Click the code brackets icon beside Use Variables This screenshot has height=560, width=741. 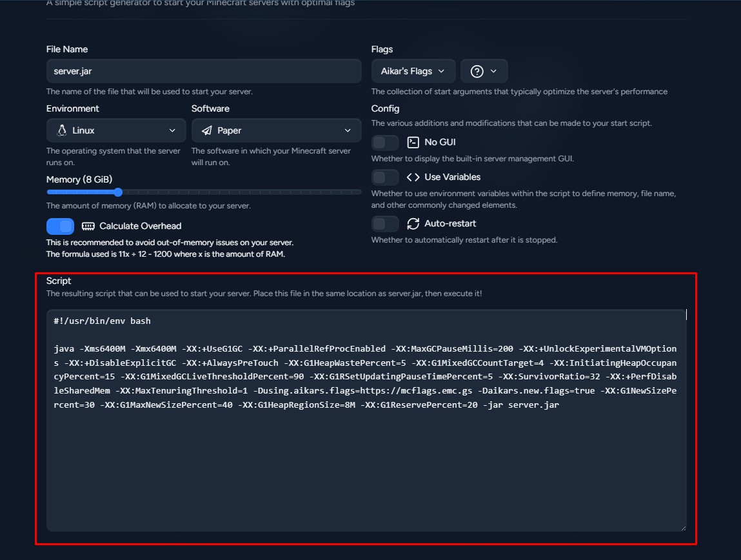(413, 177)
